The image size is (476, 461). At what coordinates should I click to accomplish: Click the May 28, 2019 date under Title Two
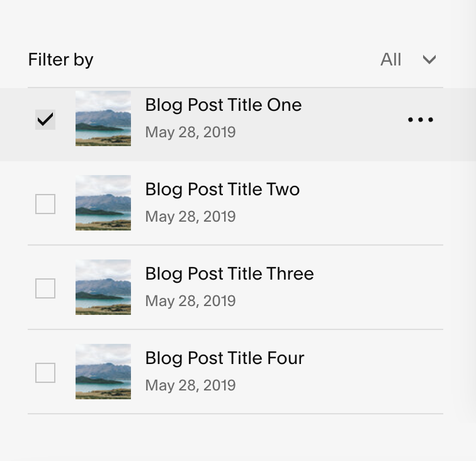click(x=190, y=217)
